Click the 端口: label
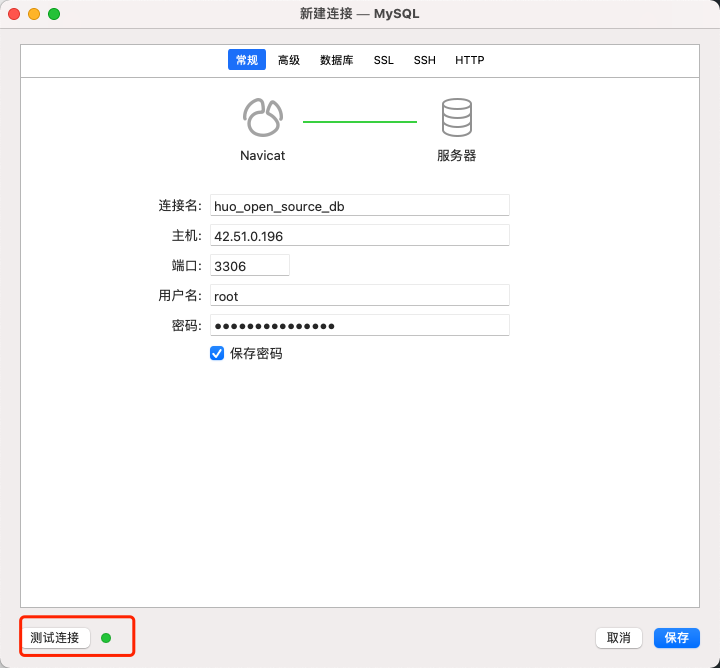The height and width of the screenshot is (668, 720). point(187,265)
